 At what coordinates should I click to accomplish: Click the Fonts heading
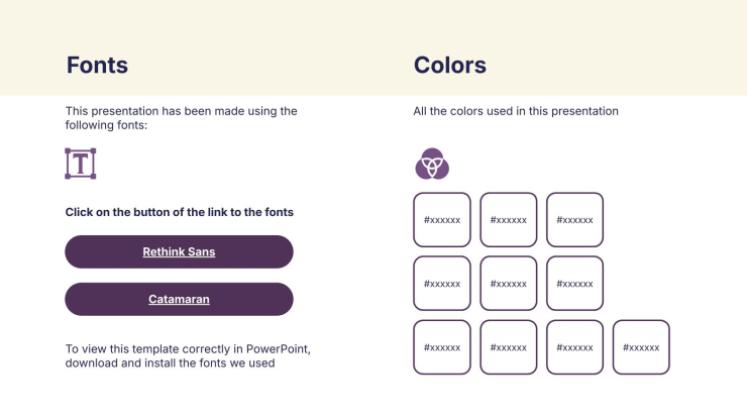pos(97,65)
